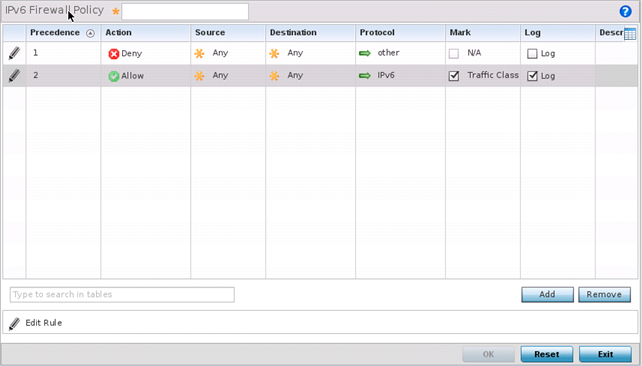Click the 'N/A' mark text
The width and height of the screenshot is (642, 366).
[474, 53]
